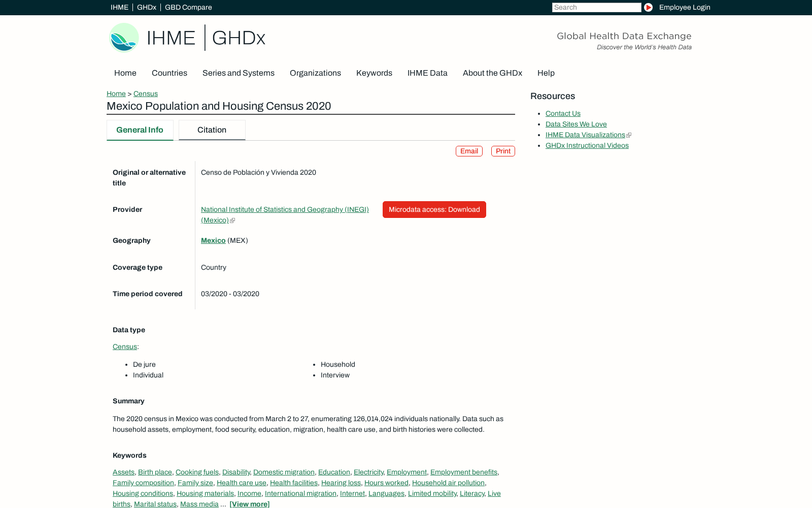
Task: Go to Home menu item
Action: point(125,73)
